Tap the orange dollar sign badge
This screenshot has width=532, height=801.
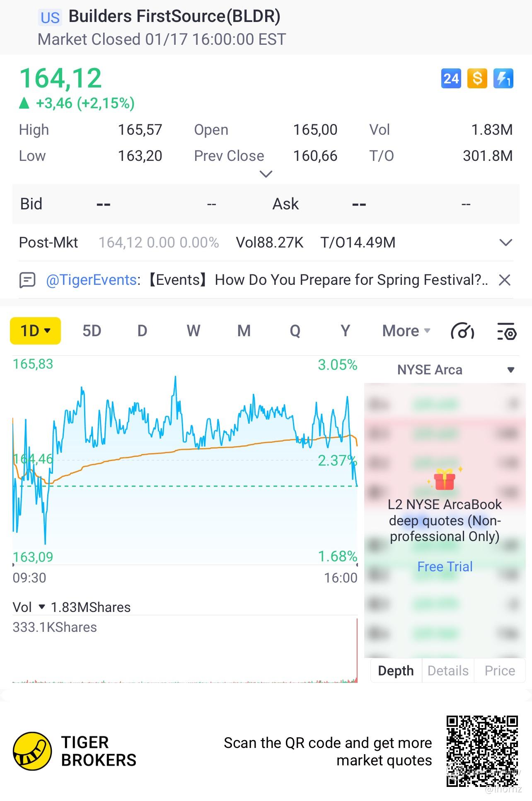point(477,78)
